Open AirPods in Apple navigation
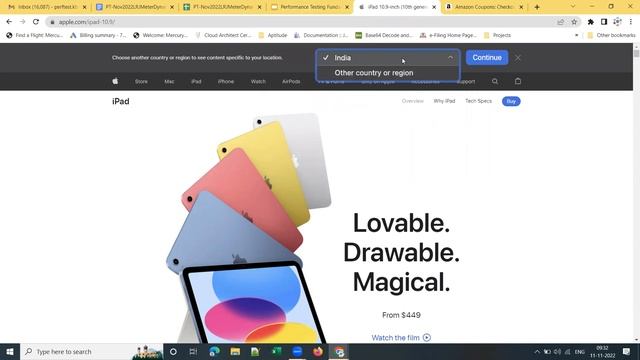This screenshot has width=640, height=360. coord(291,82)
